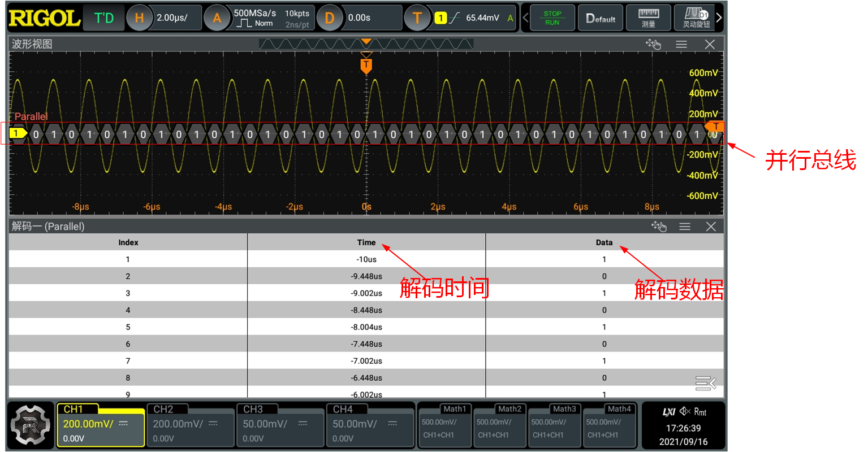This screenshot has width=868, height=452.
Task: Click the Rmt remote indicator
Action: tap(700, 412)
